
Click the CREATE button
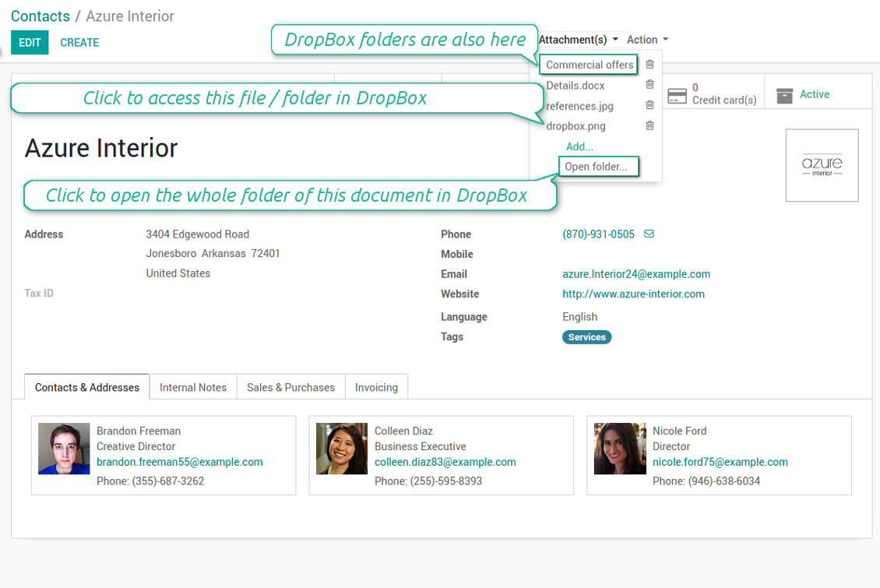click(x=79, y=43)
